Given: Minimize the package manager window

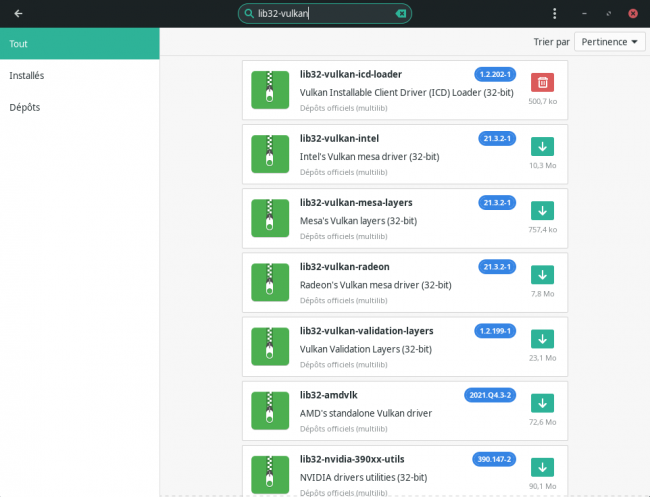Looking at the screenshot, I should tap(584, 14).
